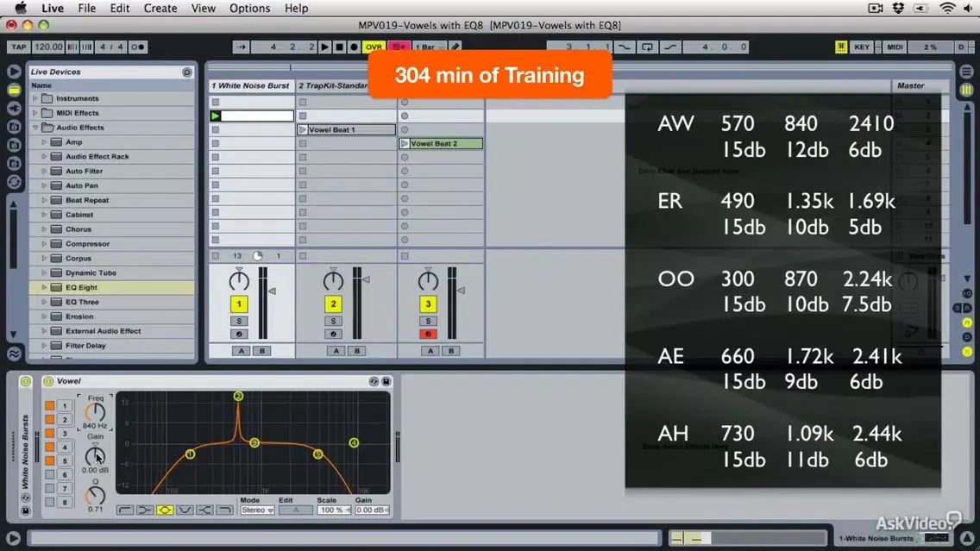Enable EQ band 6 activator
This screenshot has width=980, height=551.
click(x=49, y=475)
